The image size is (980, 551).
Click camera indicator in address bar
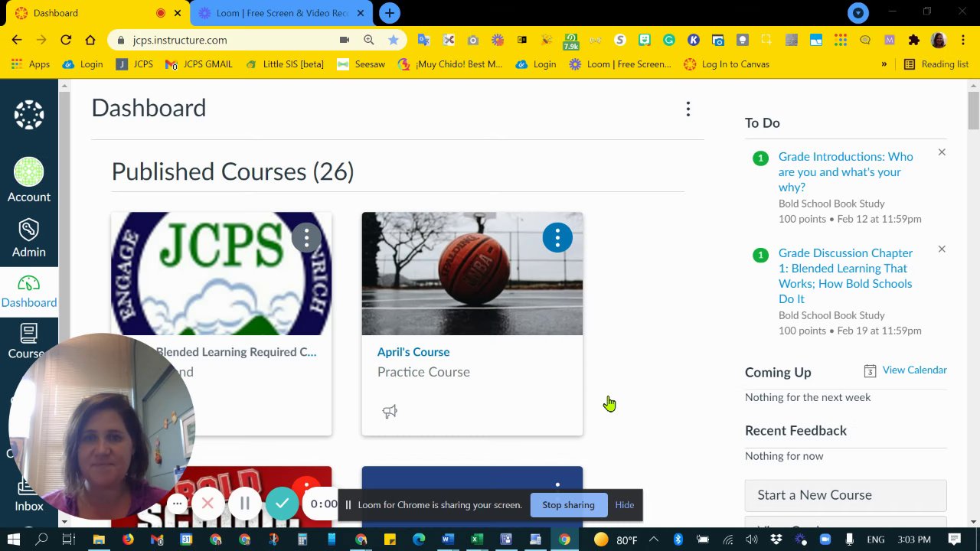(345, 40)
